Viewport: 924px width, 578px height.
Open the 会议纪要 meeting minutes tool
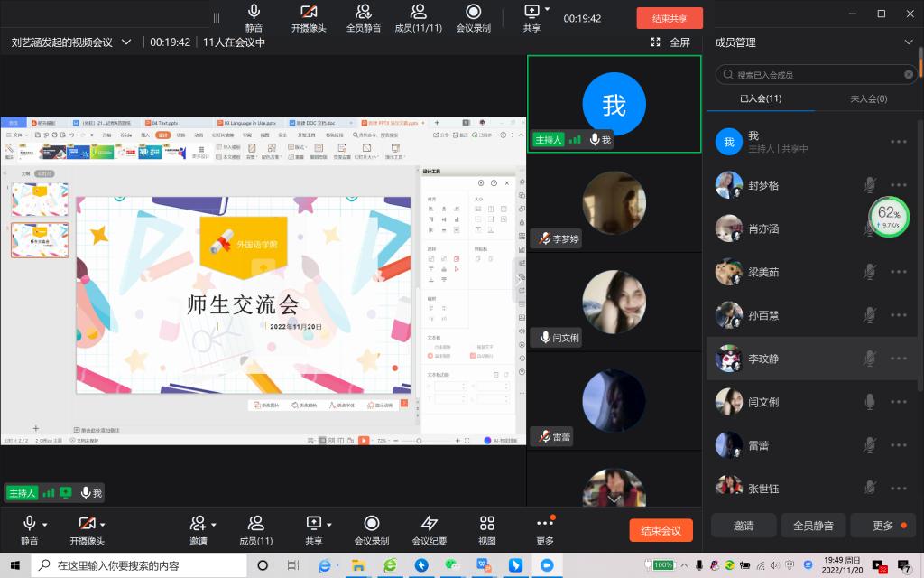(x=429, y=529)
